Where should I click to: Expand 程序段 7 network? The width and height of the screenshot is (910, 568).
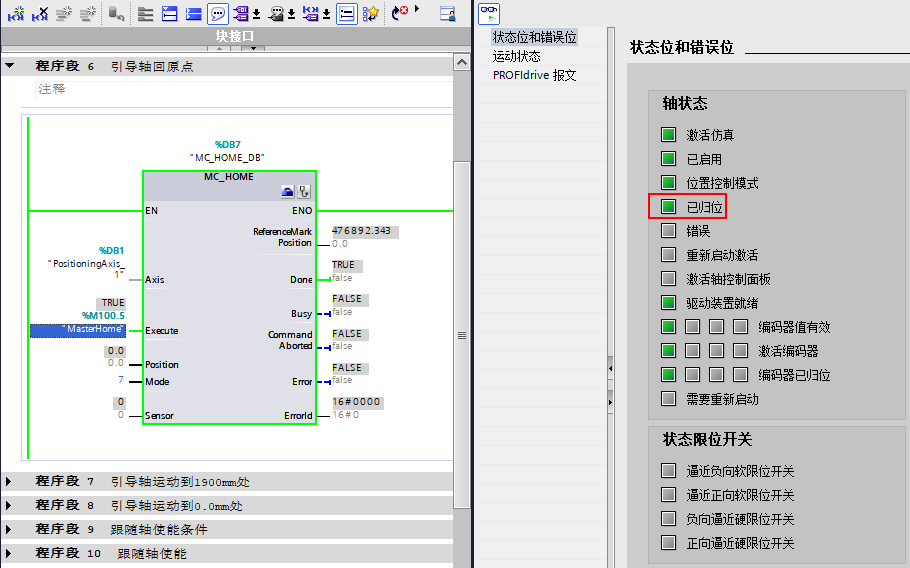(x=8, y=481)
